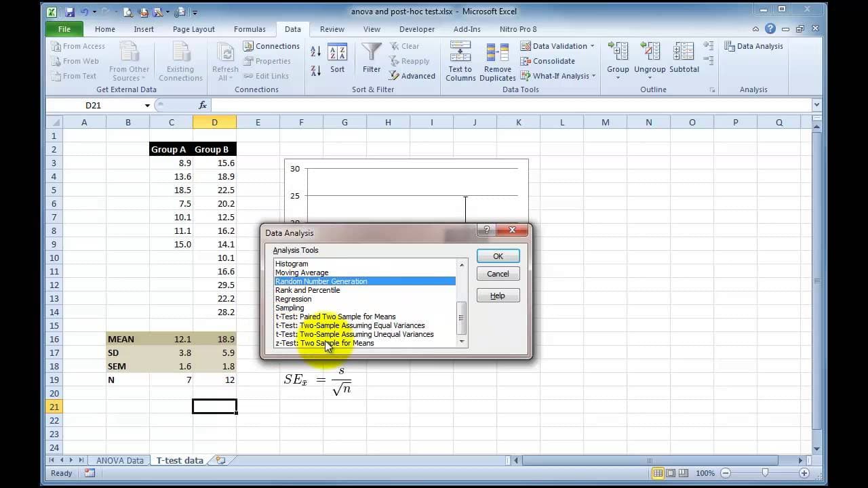Viewport: 868px width, 488px height.
Task: Select the Group A header cell
Action: click(171, 149)
